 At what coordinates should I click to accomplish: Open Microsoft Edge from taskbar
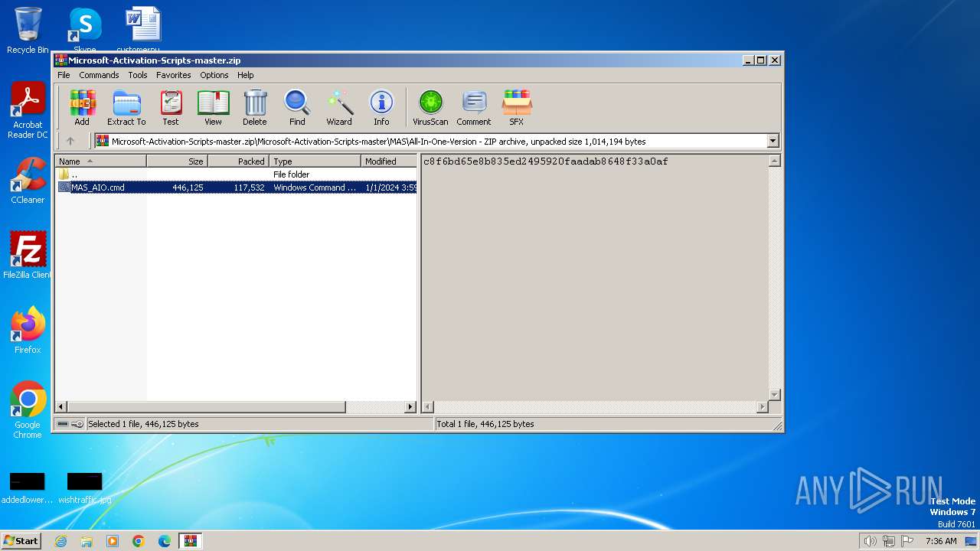[165, 541]
